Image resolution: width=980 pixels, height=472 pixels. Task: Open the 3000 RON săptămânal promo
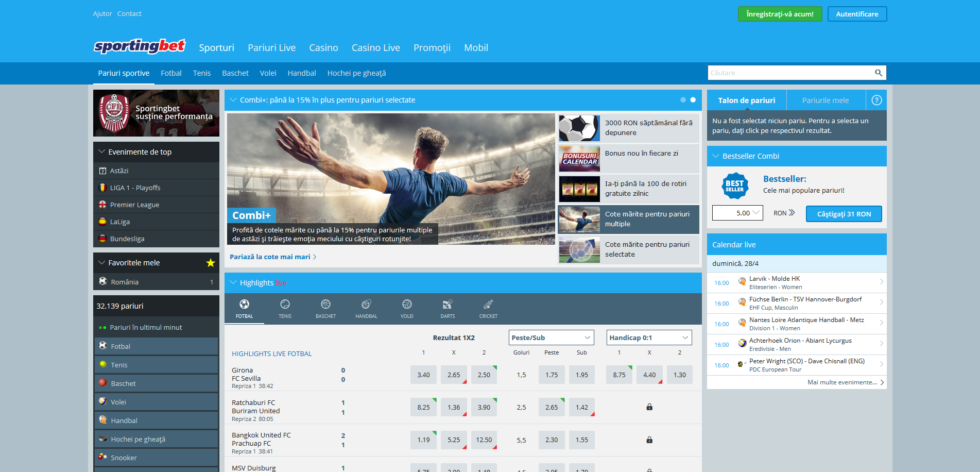[628, 128]
